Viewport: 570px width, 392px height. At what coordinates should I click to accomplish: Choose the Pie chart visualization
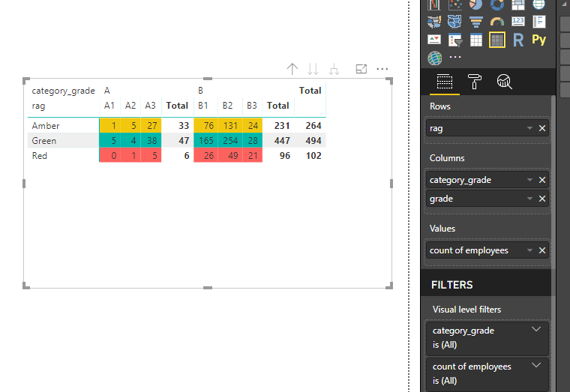pos(475,4)
